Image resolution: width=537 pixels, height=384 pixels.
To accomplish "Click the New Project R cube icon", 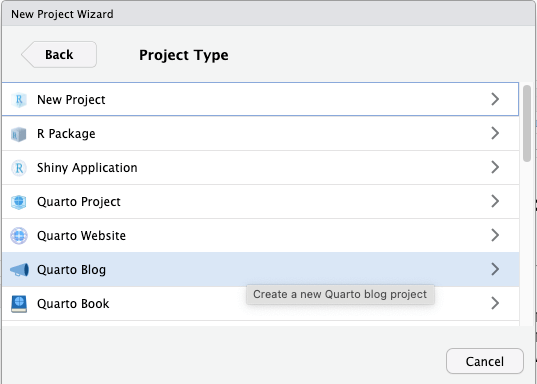I will tap(19, 100).
